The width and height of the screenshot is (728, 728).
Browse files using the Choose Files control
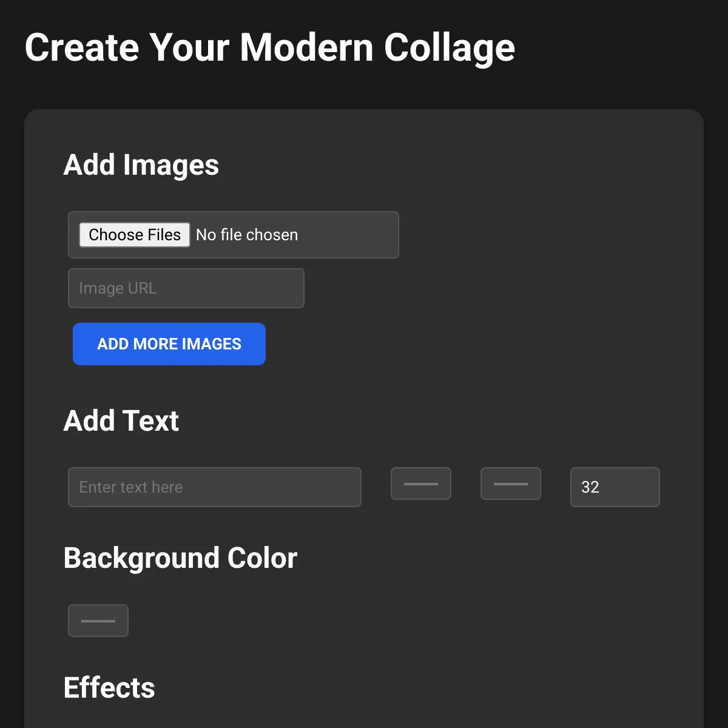135,235
